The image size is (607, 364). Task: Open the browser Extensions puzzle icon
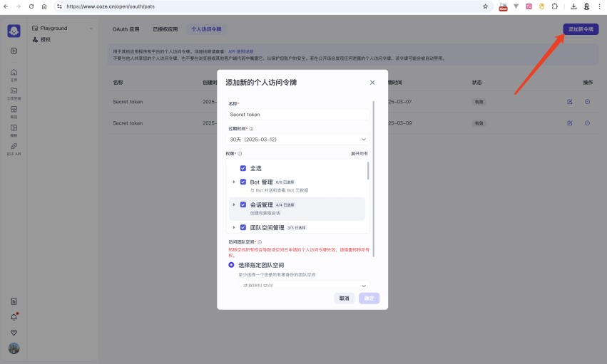tap(555, 6)
